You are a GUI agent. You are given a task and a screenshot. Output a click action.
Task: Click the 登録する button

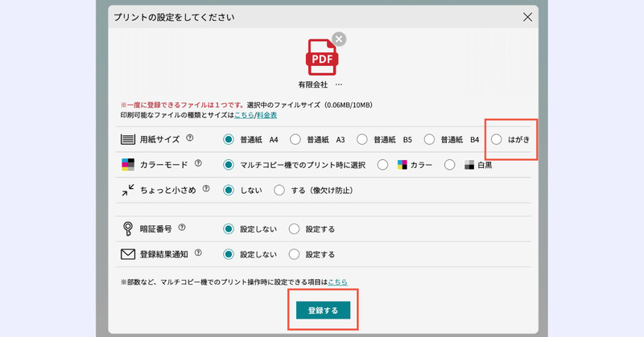pos(324,310)
